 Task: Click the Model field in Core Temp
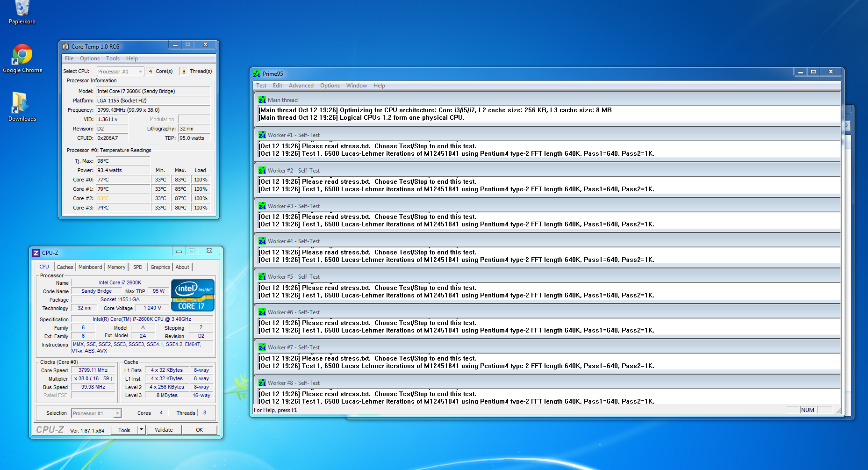(x=153, y=91)
